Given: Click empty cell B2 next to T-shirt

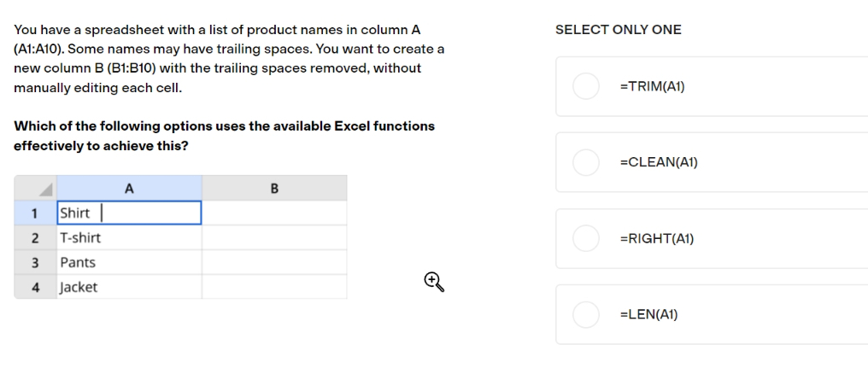Looking at the screenshot, I should (274, 238).
